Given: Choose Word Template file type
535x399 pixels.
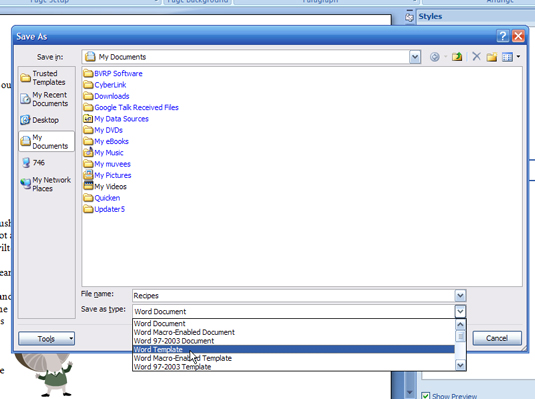Looking at the screenshot, I should (x=293, y=349).
